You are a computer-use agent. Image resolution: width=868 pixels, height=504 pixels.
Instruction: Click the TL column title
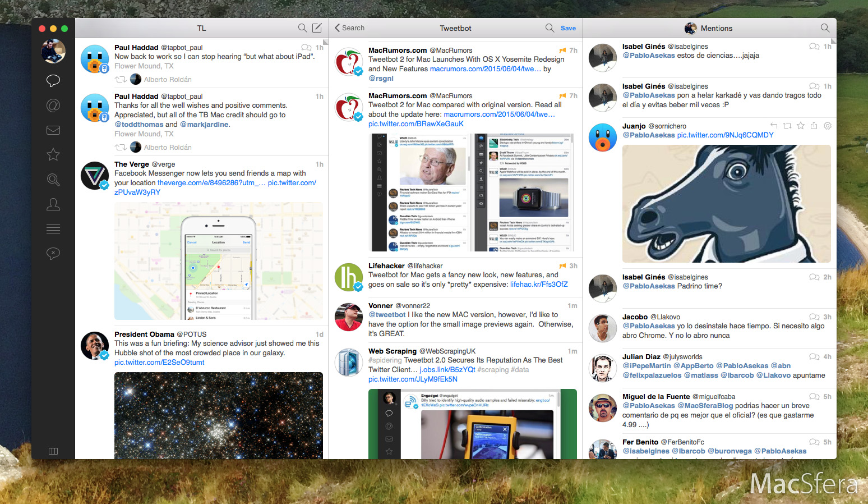(202, 28)
